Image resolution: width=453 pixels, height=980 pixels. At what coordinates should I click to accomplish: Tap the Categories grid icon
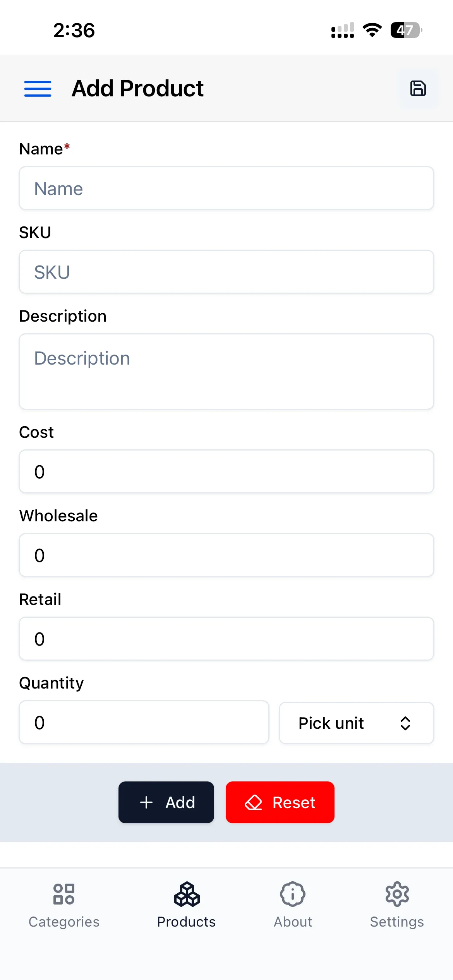[64, 894]
